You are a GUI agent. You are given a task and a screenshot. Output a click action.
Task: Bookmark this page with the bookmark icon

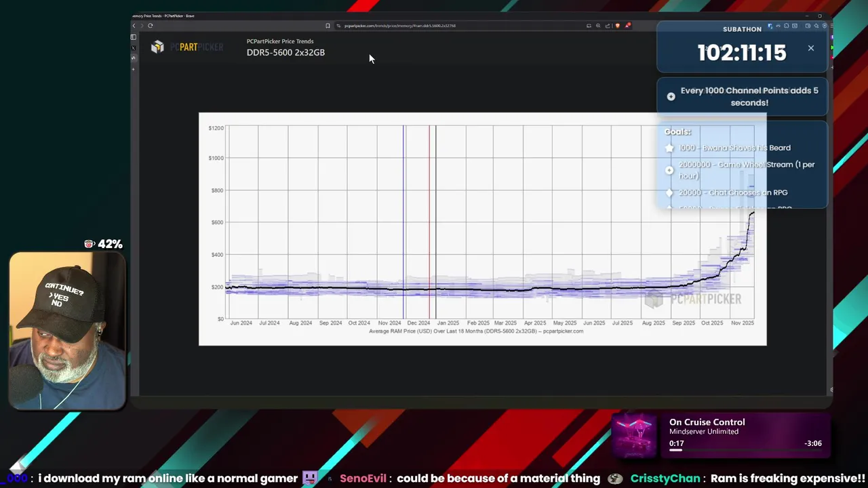[x=328, y=26]
